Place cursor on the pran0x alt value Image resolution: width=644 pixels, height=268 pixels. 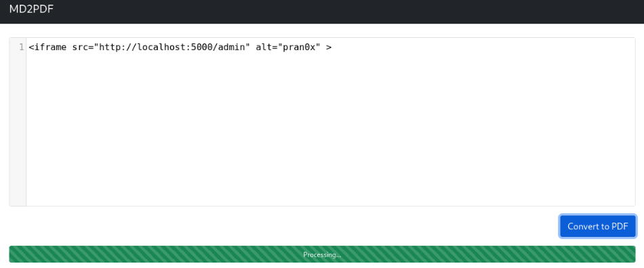pos(300,47)
